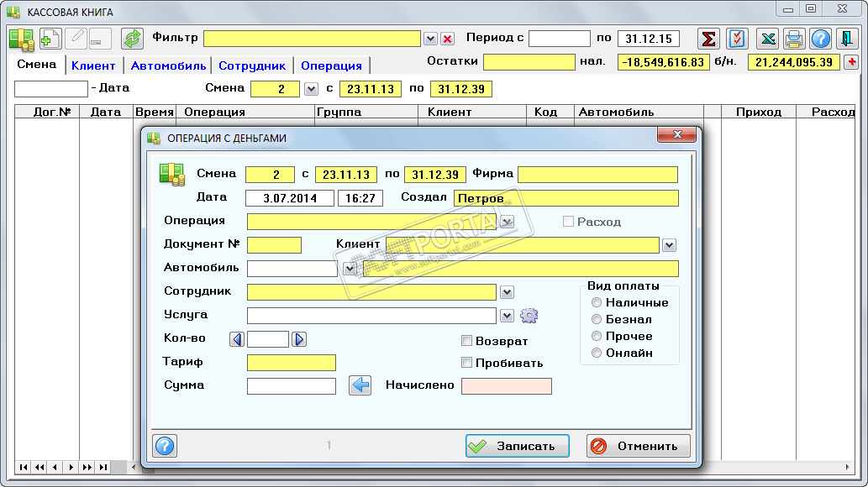Open help in the operation dialog
Image resolution: width=868 pixels, height=487 pixels.
(x=165, y=446)
